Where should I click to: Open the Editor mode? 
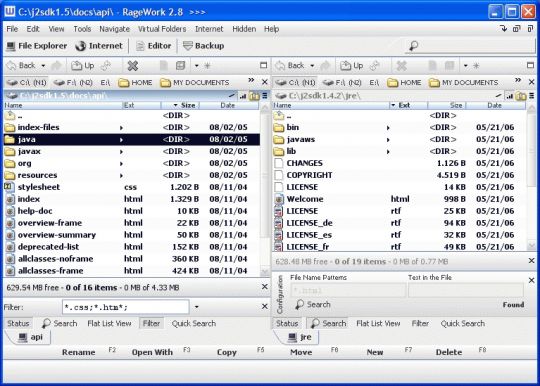154,46
